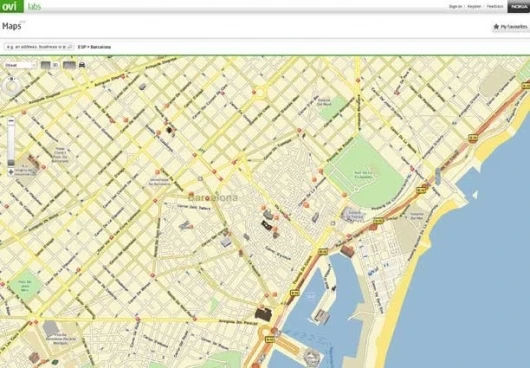The width and height of the screenshot is (530, 368).
Task: Click the Register link
Action: (x=474, y=6)
